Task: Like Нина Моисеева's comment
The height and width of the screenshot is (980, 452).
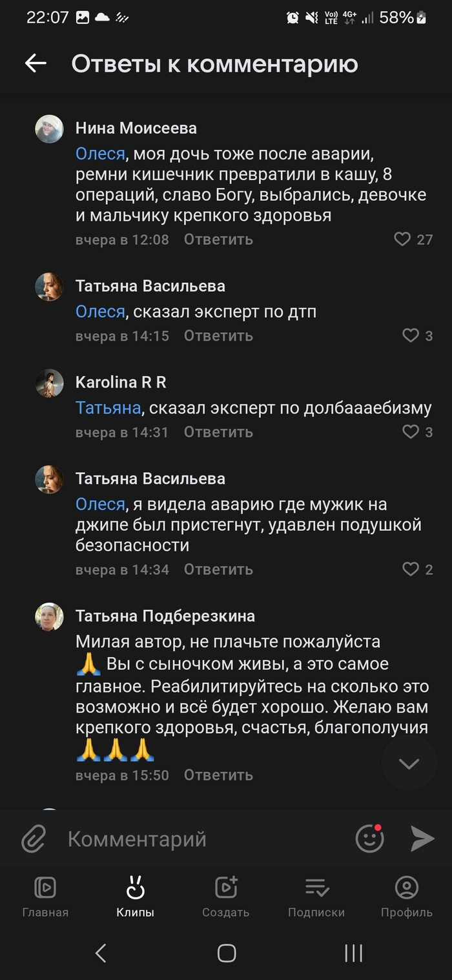Action: tap(402, 240)
